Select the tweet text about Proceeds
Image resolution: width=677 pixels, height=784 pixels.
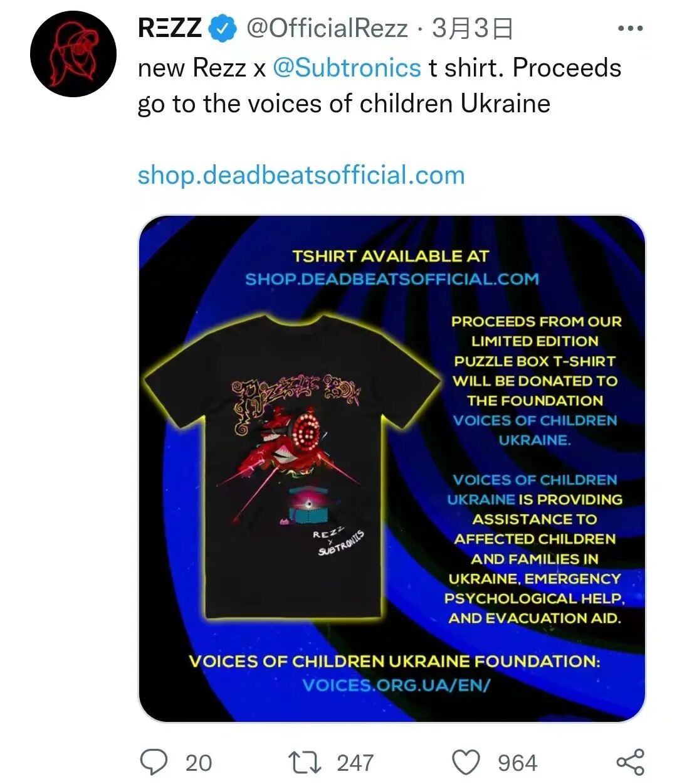379,86
